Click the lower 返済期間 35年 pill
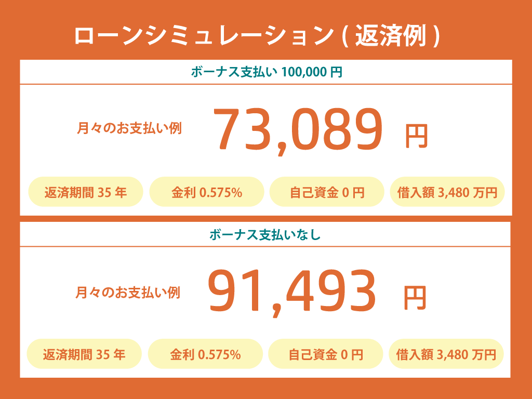 [84, 354]
